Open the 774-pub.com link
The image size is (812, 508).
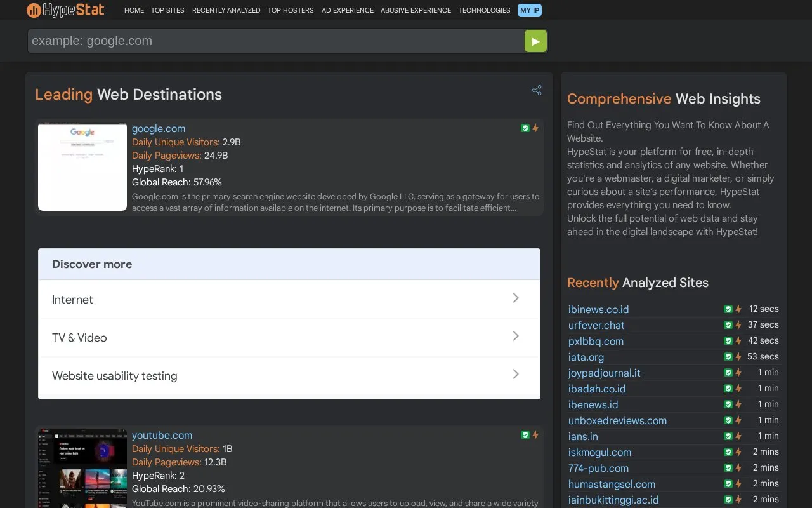[598, 468]
